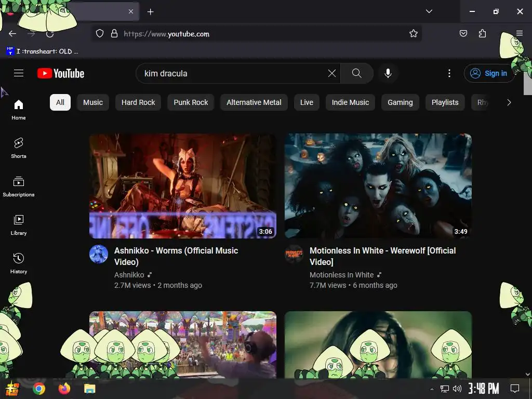Bookmark this page with the star
The image size is (532, 399).
[413, 34]
